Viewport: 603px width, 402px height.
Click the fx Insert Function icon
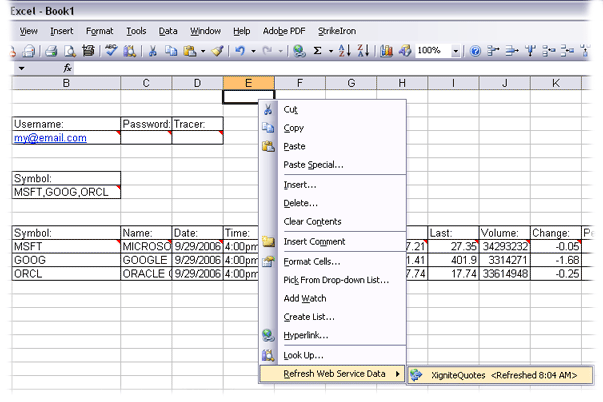(x=67, y=68)
